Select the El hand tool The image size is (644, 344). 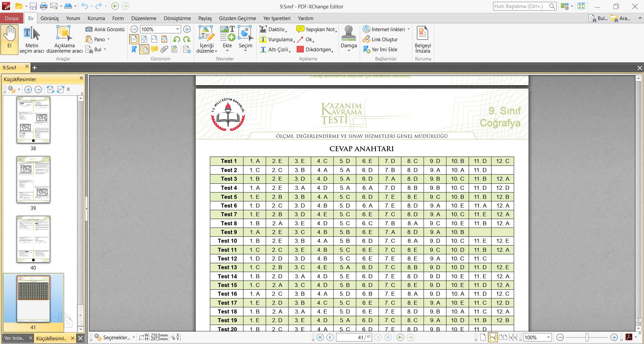pos(9,39)
